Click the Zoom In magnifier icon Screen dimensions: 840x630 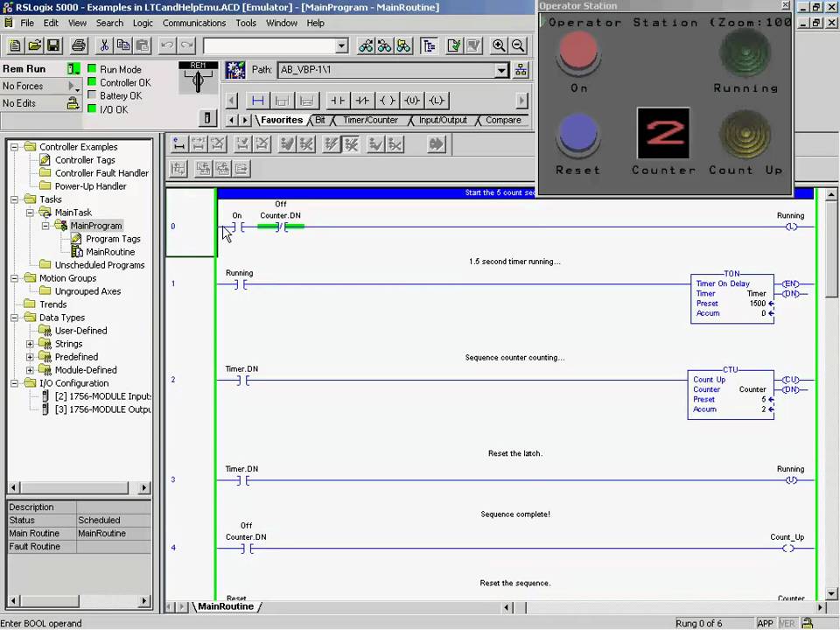point(499,45)
